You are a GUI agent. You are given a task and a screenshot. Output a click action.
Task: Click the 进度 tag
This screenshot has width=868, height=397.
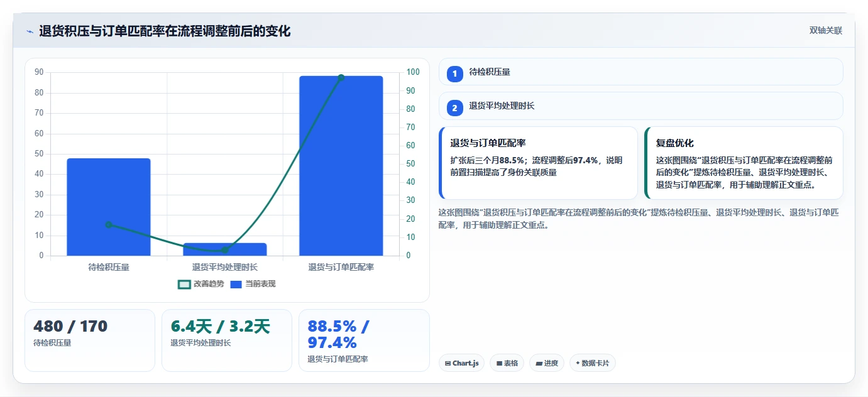click(x=547, y=363)
